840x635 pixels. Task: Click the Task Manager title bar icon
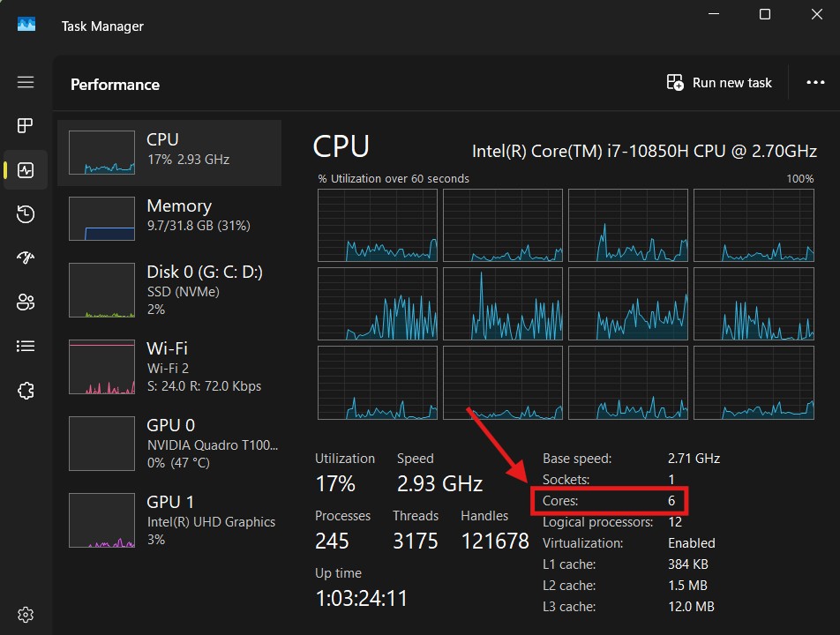click(26, 25)
